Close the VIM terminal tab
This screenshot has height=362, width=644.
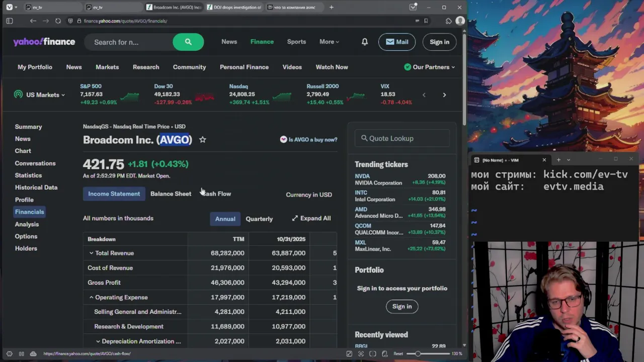544,160
